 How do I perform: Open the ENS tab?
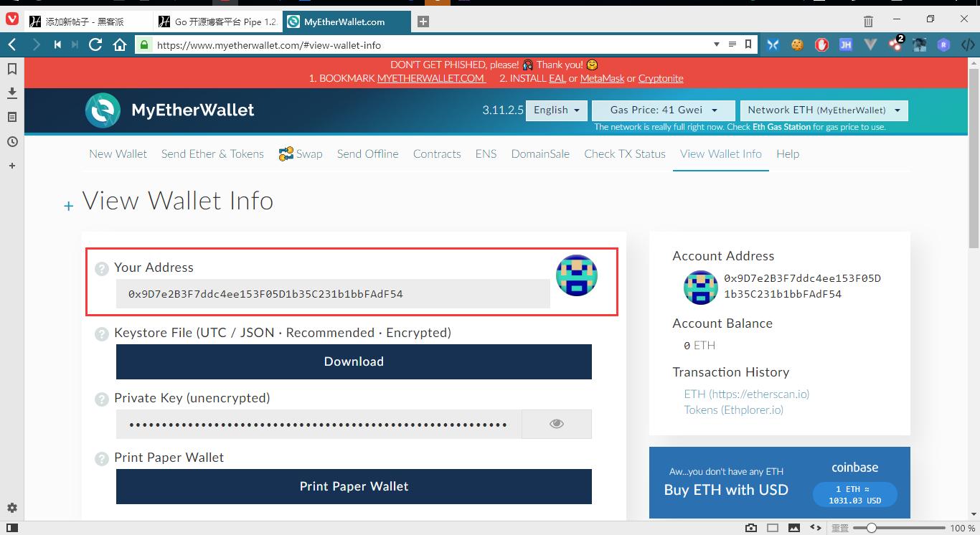pos(486,153)
